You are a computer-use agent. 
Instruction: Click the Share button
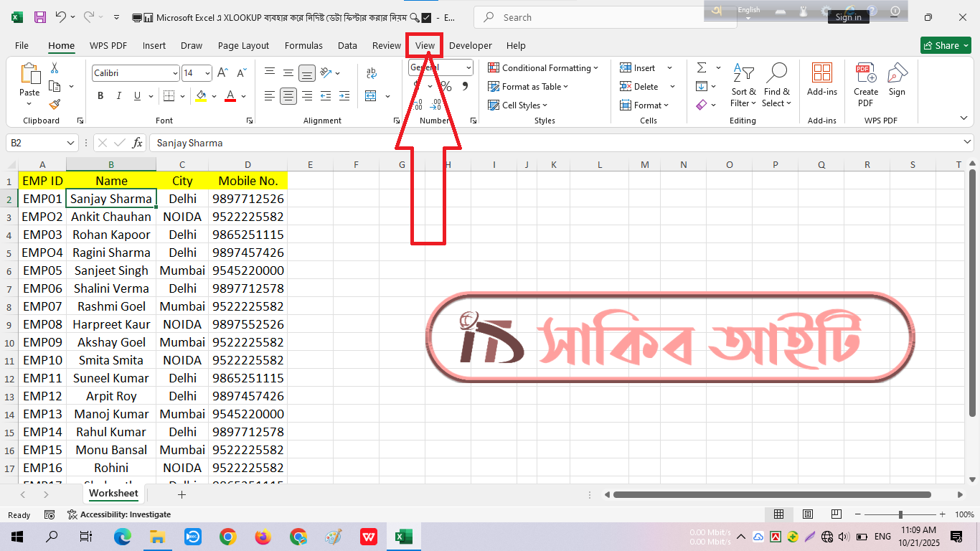[x=945, y=45]
